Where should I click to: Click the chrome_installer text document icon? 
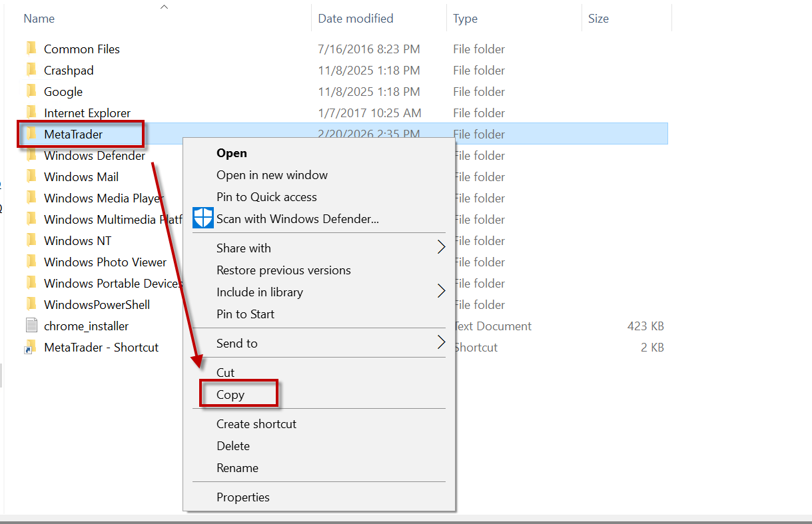[x=31, y=326]
